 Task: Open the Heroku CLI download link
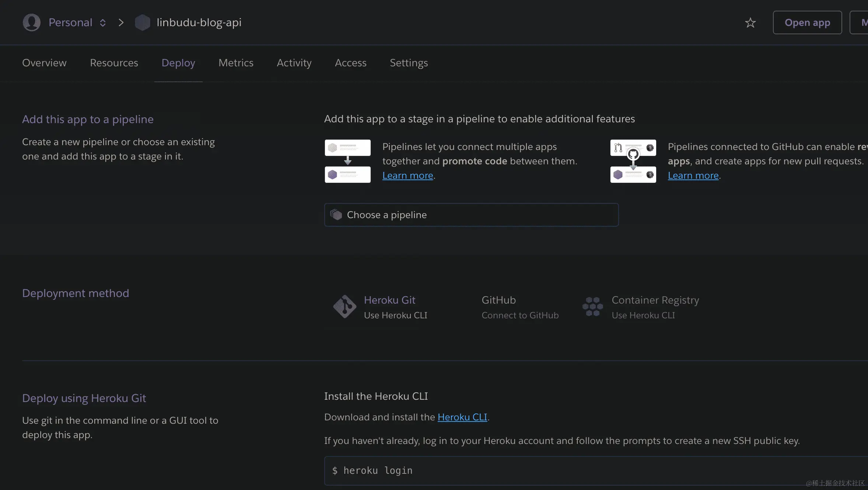(x=462, y=417)
